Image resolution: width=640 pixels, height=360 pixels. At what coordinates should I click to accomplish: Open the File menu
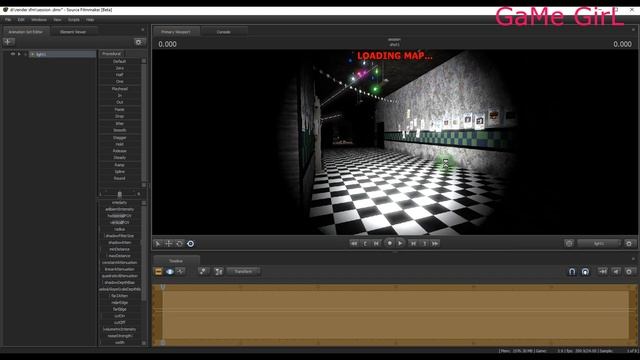pyautogui.click(x=8, y=20)
